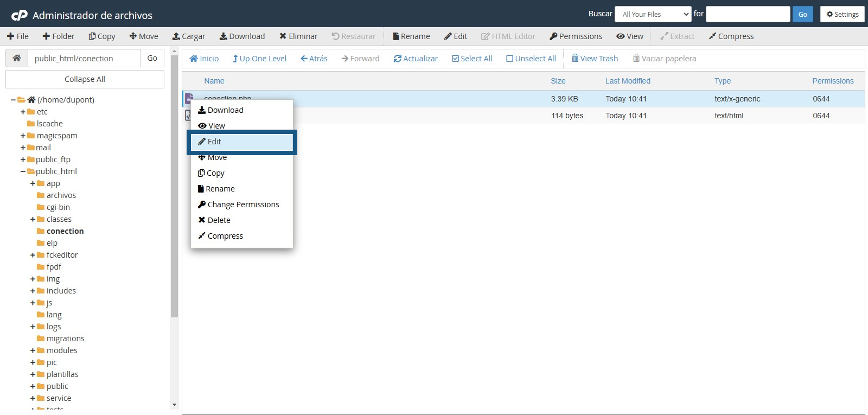Click the tree panel scrollbar
The image size is (868, 415).
(174, 186)
